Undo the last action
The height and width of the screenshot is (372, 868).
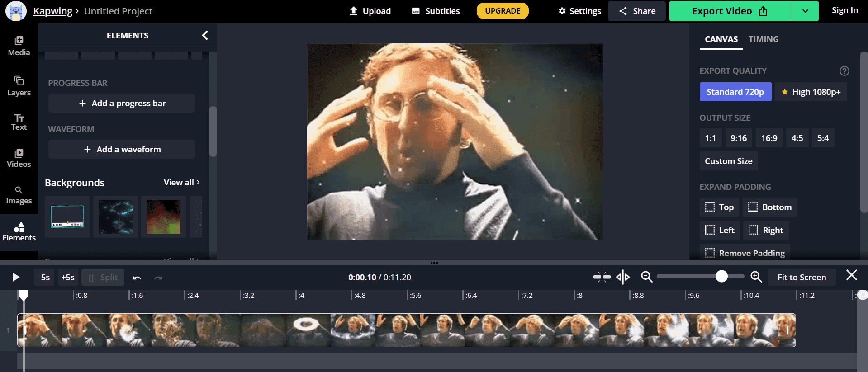[x=137, y=278]
